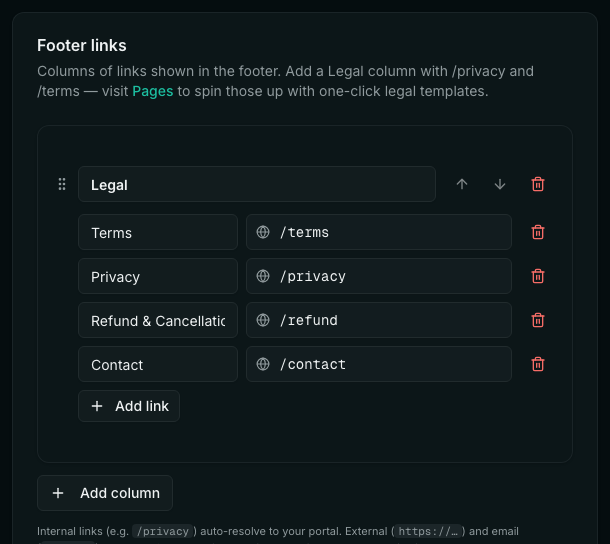The width and height of the screenshot is (610, 544).
Task: Move the Legal column up
Action: coord(462,184)
